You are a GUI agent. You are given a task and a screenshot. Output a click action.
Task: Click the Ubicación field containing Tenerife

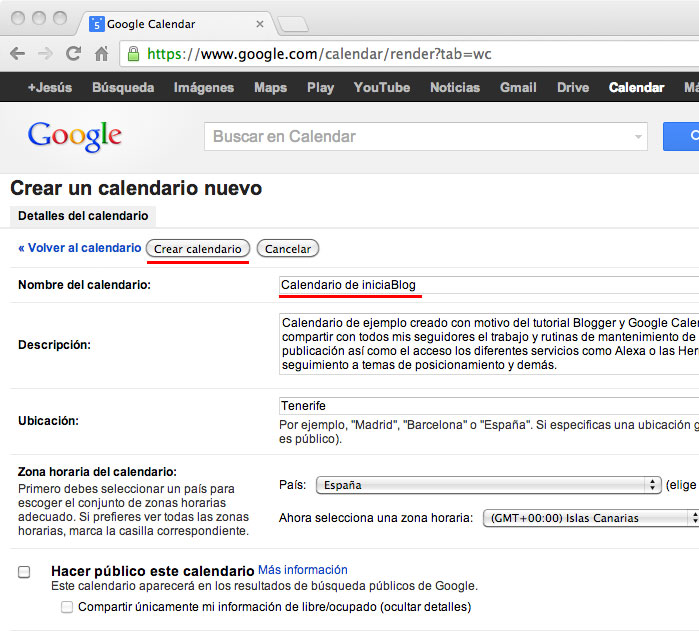(x=489, y=406)
